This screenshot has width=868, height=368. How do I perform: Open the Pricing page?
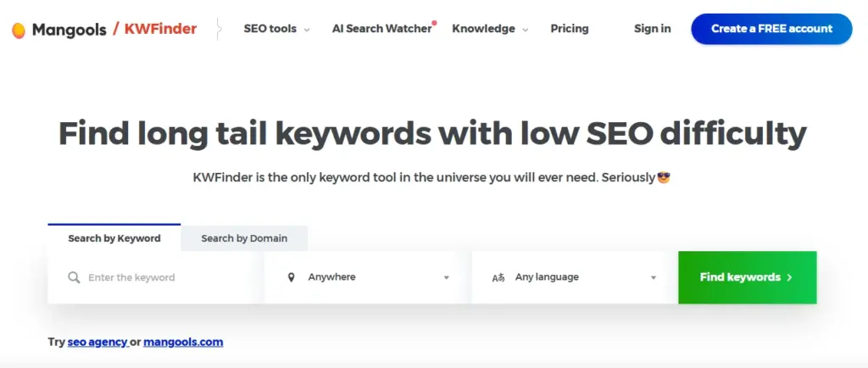tap(570, 29)
